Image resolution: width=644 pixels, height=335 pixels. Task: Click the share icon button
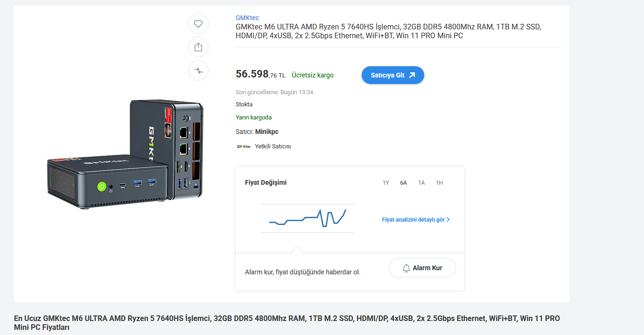(x=198, y=47)
